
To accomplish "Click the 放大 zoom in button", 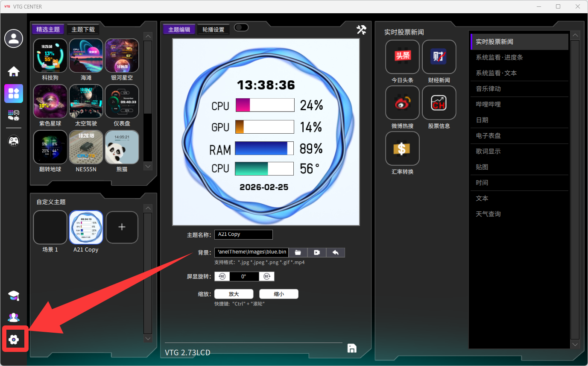I will pos(234,294).
